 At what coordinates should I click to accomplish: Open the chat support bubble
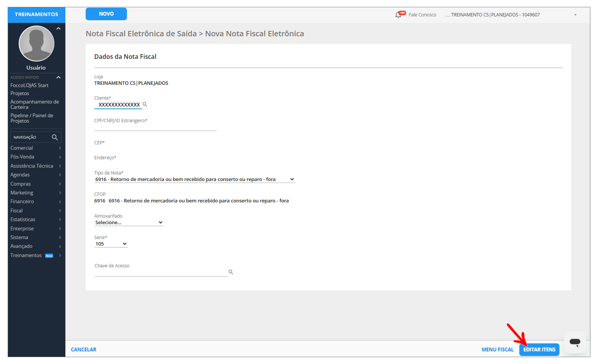point(575,342)
